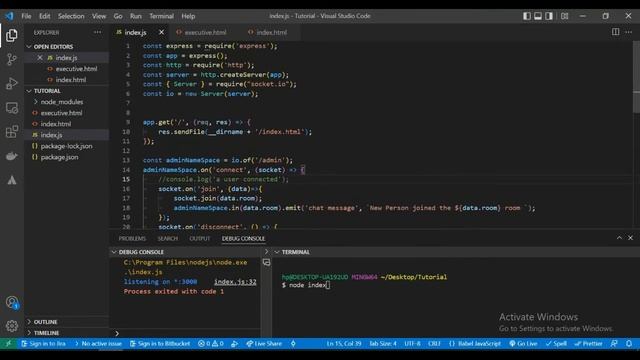Open the customize layout icon
The image size is (640, 360).
(564, 16)
